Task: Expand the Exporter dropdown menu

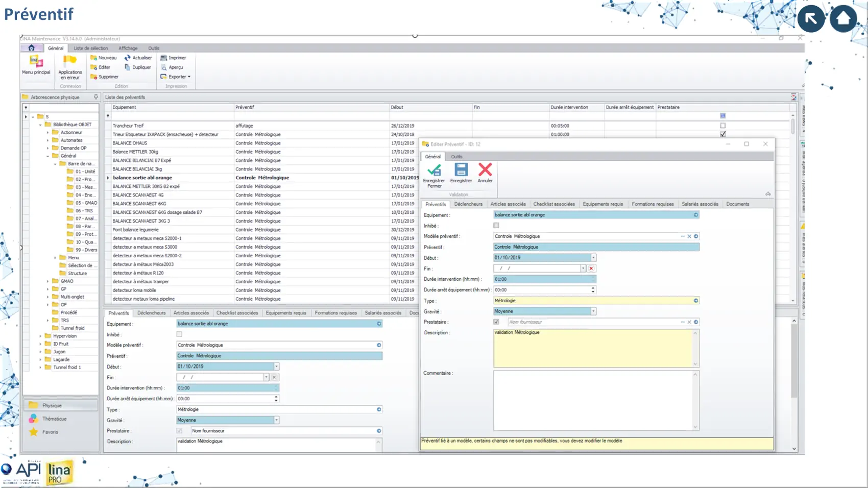Action: point(189,77)
